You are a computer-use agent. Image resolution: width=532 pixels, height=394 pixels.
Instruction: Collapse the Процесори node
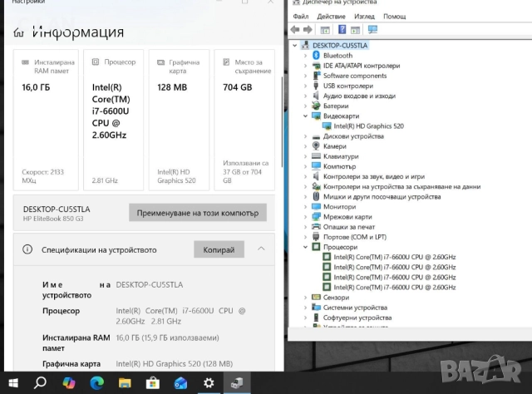pos(305,247)
